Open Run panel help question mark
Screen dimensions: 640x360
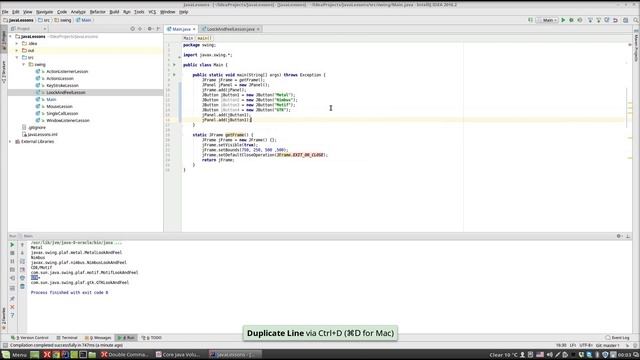(x=12, y=316)
